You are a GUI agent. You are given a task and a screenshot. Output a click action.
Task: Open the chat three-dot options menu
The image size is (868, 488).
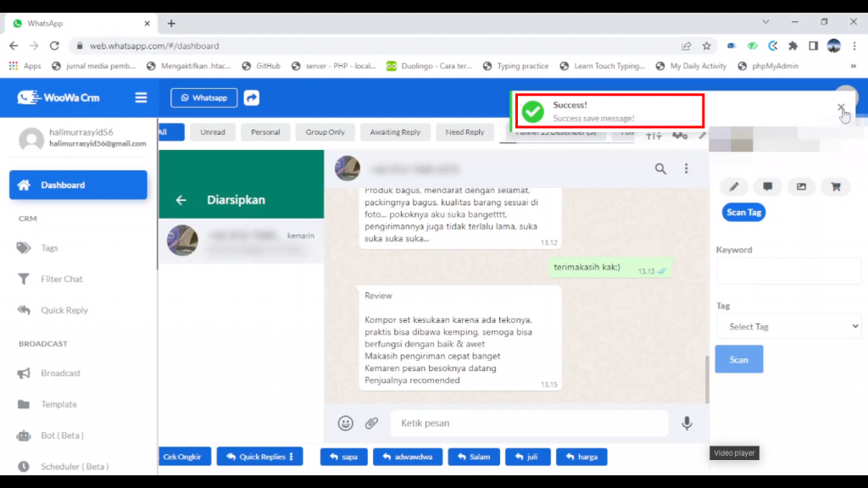(x=686, y=169)
